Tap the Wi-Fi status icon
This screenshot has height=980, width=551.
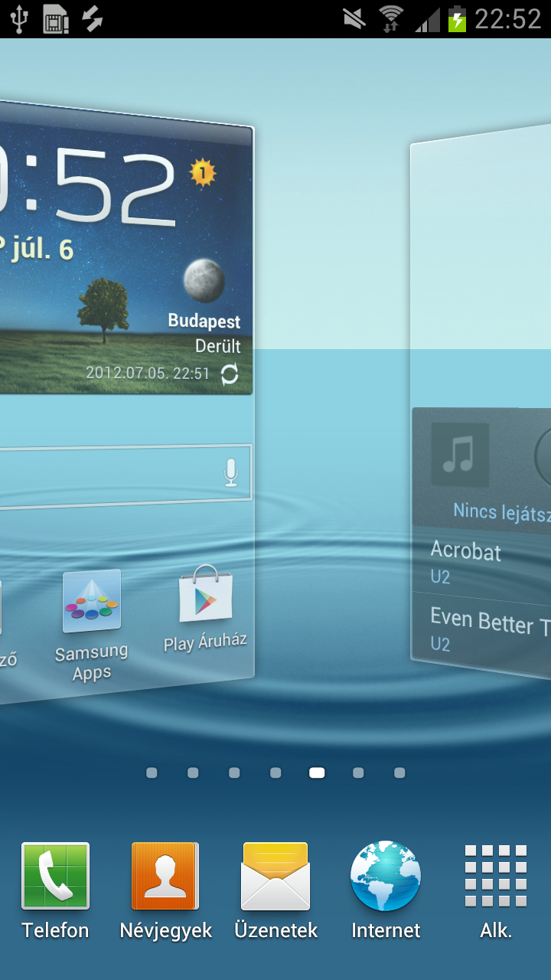click(x=391, y=18)
